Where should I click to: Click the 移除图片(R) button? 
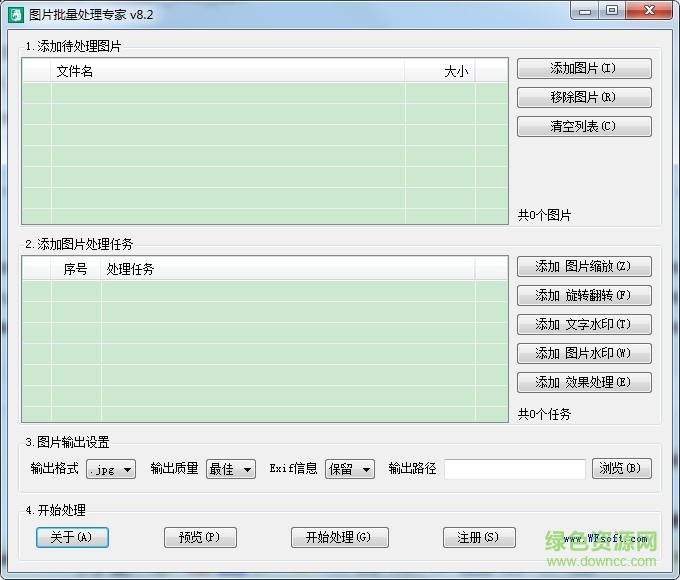[x=584, y=97]
